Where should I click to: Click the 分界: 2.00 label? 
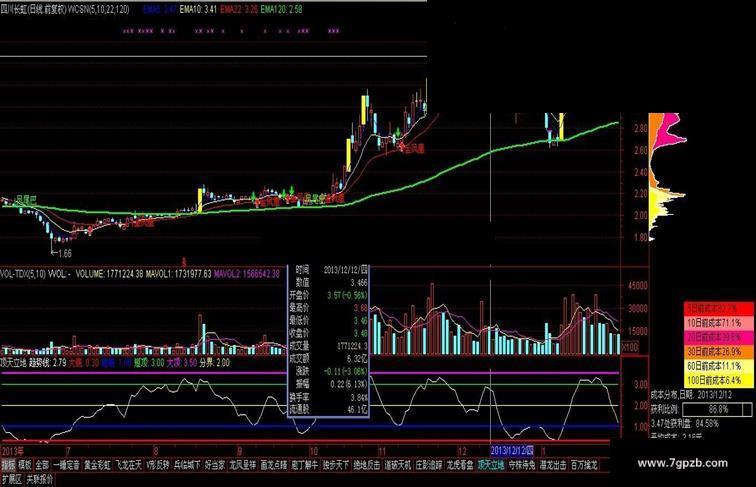(215, 362)
